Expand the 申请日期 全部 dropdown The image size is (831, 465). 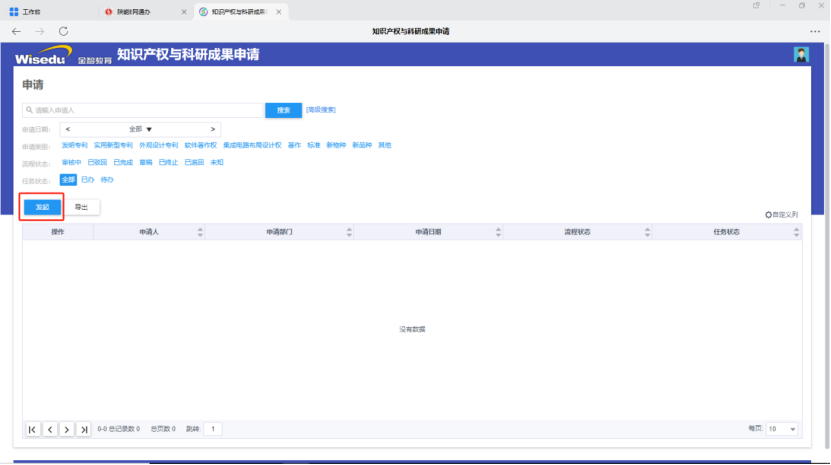tap(141, 129)
